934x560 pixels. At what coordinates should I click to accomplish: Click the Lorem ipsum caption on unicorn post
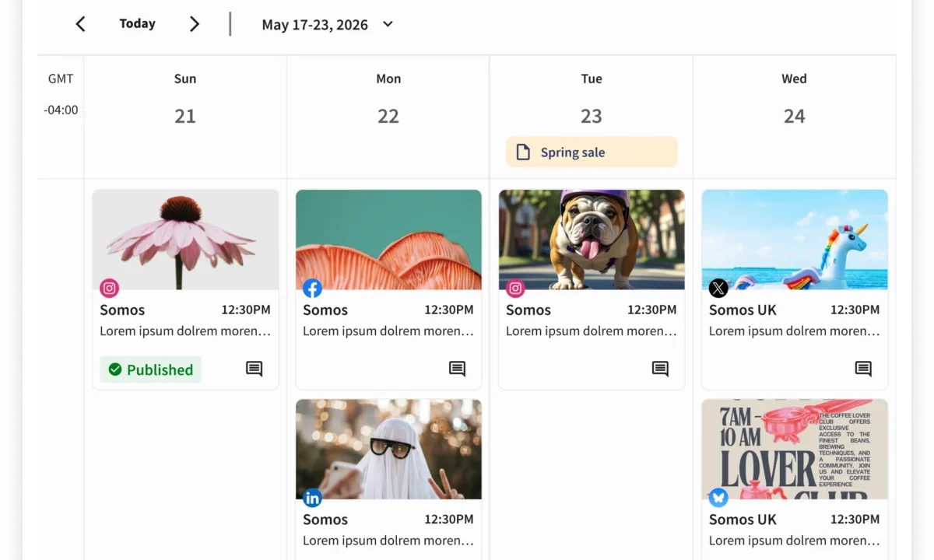[795, 331]
